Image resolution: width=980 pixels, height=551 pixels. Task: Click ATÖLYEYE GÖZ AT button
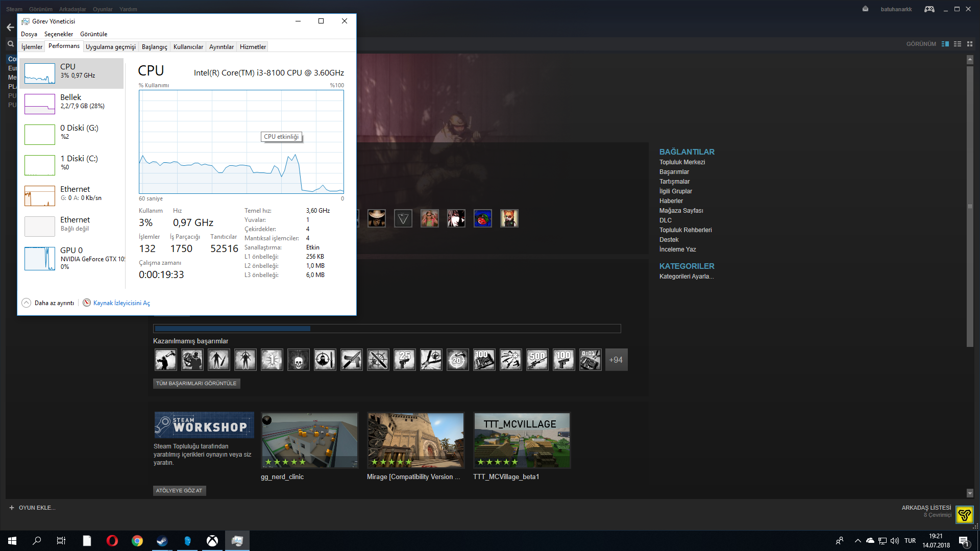pyautogui.click(x=180, y=491)
